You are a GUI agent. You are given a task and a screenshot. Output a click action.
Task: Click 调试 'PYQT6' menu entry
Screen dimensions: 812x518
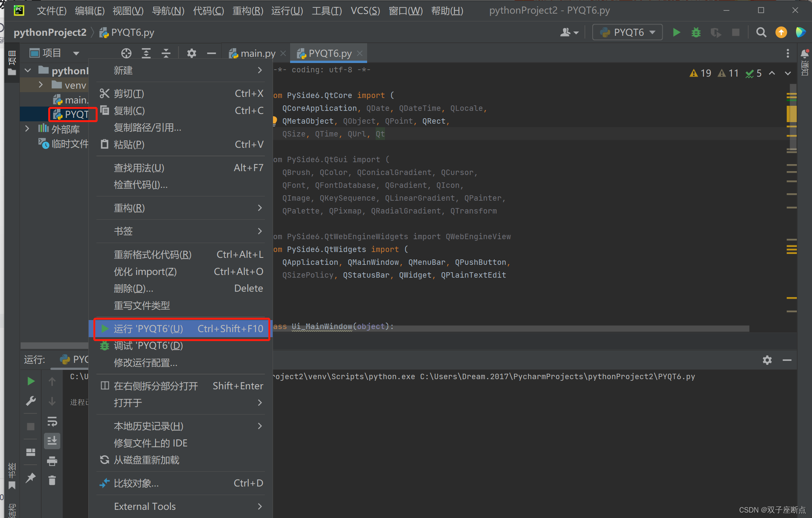click(x=148, y=346)
